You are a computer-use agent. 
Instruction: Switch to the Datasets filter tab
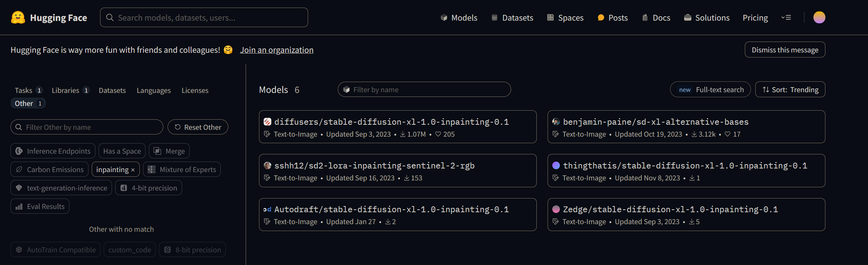pos(112,90)
